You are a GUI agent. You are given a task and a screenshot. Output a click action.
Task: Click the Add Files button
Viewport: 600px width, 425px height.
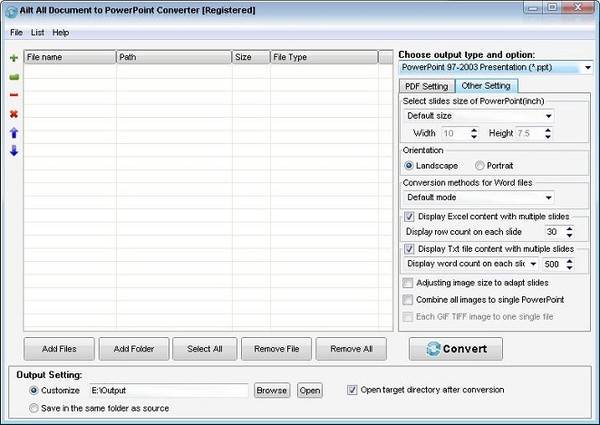[x=59, y=349]
